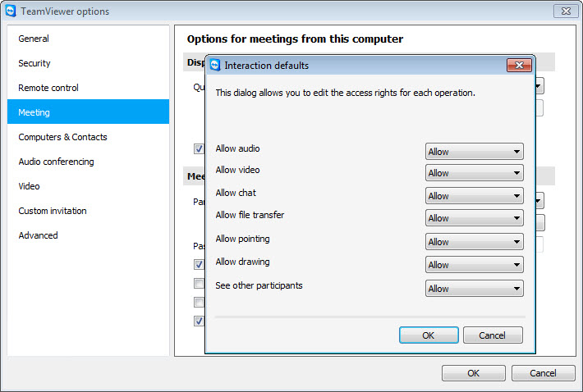This screenshot has height=392, width=583.
Task: Click the 'See other participants' label text
Action: (259, 286)
